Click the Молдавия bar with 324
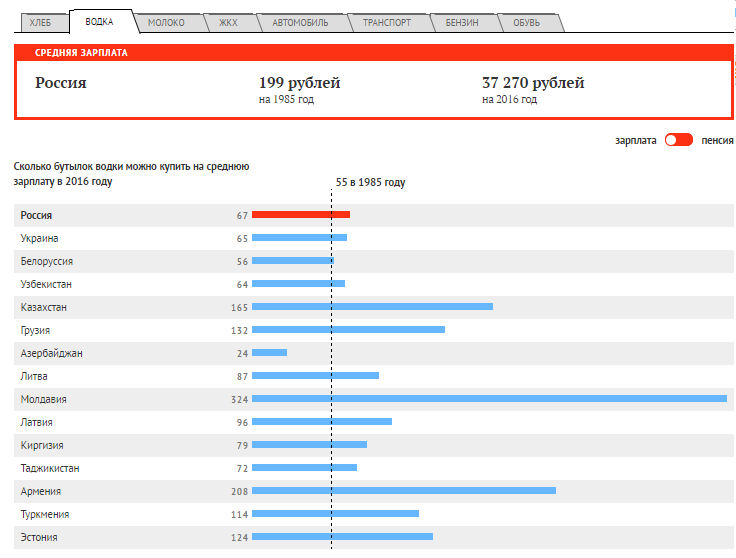Screen dimensions: 736x558 click(x=489, y=399)
